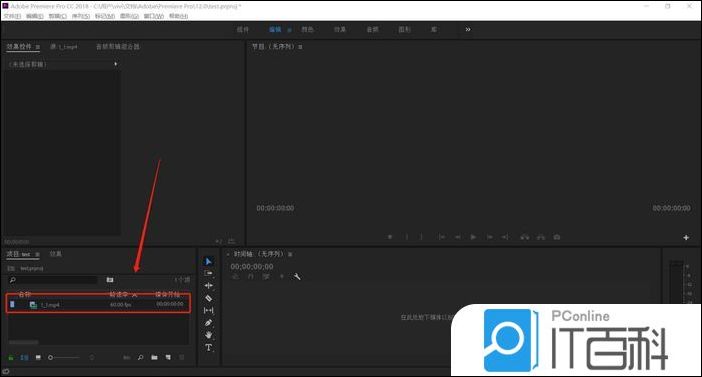Switch to the audio clip mixer tab
This screenshot has width=702, height=377.
(x=118, y=47)
